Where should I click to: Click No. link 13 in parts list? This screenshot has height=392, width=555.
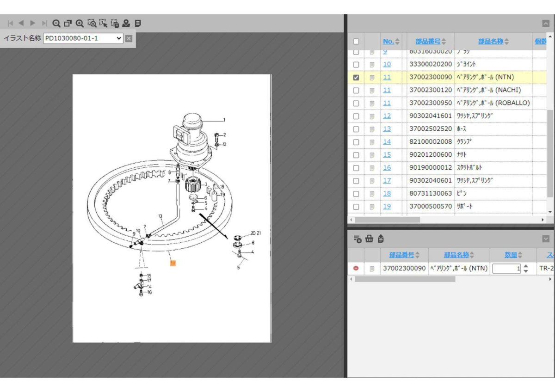[387, 129]
